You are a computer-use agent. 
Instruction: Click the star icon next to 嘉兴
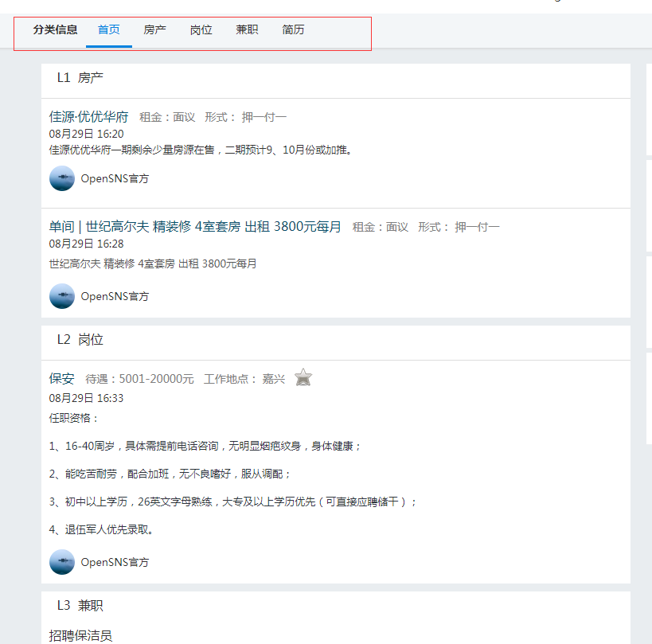tap(303, 377)
